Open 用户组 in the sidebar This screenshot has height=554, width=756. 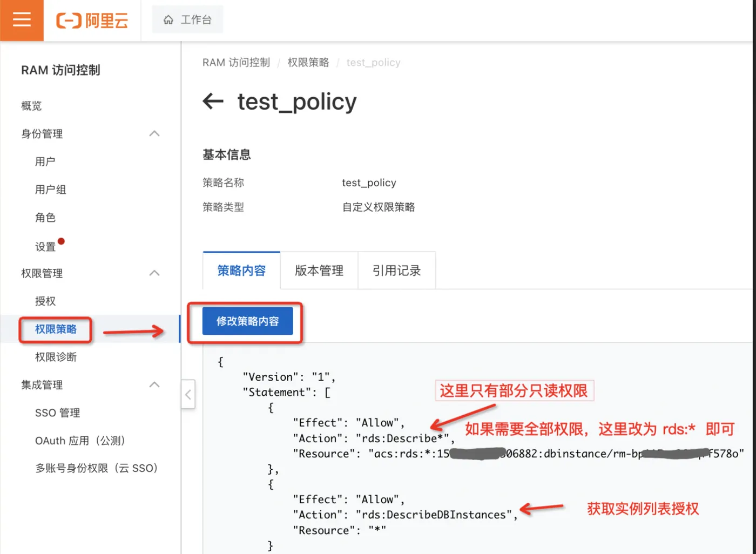(x=51, y=190)
